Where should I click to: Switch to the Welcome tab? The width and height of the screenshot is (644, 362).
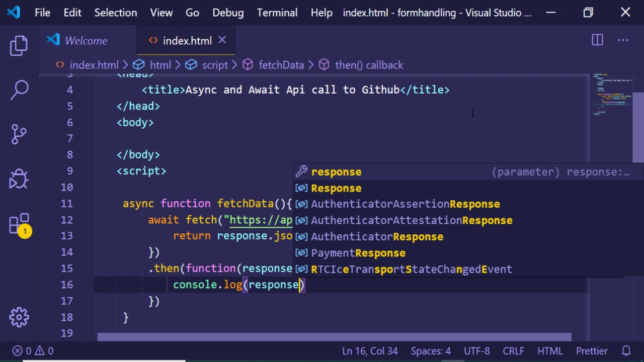[86, 41]
